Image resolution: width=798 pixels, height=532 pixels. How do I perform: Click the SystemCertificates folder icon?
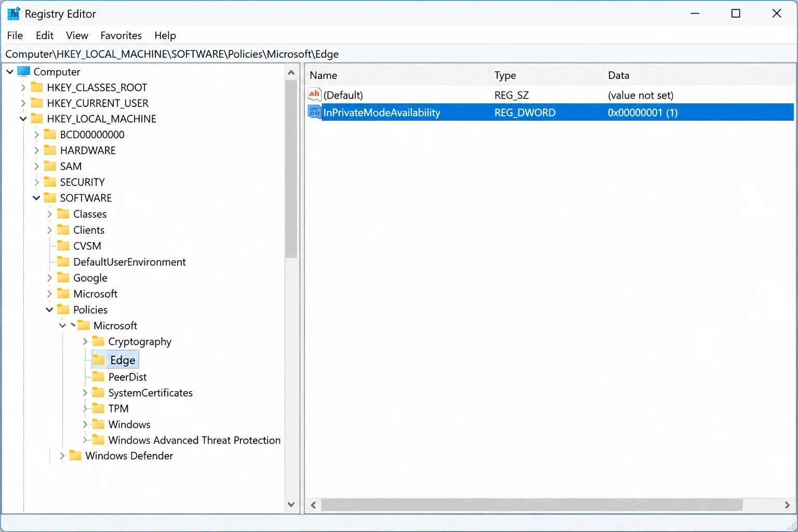(x=98, y=393)
